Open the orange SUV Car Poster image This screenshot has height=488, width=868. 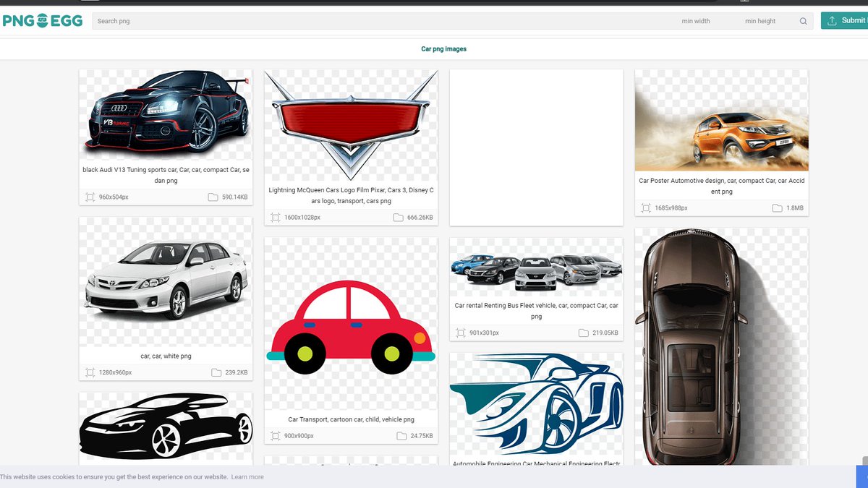point(721,120)
